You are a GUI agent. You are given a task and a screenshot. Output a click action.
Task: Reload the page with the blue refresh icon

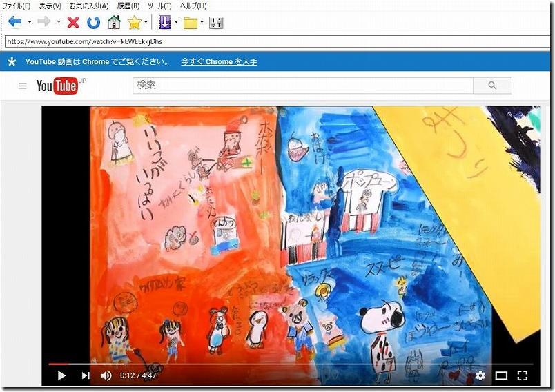click(x=94, y=23)
